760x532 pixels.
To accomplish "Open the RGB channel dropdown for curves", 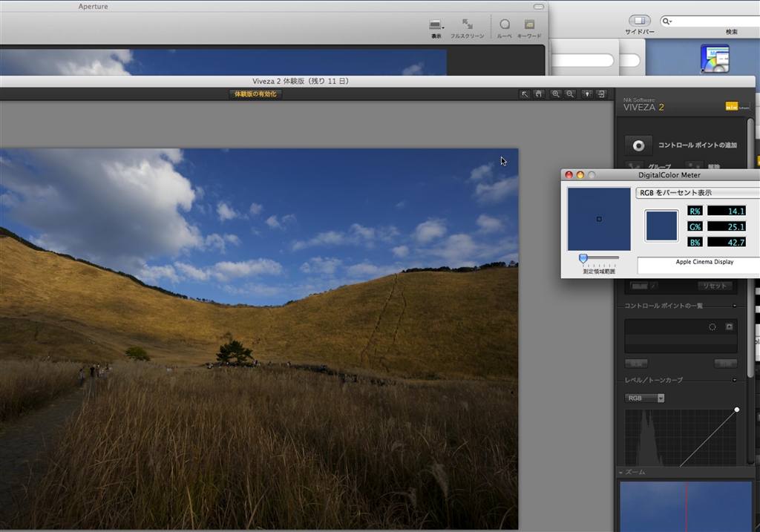I will click(644, 398).
